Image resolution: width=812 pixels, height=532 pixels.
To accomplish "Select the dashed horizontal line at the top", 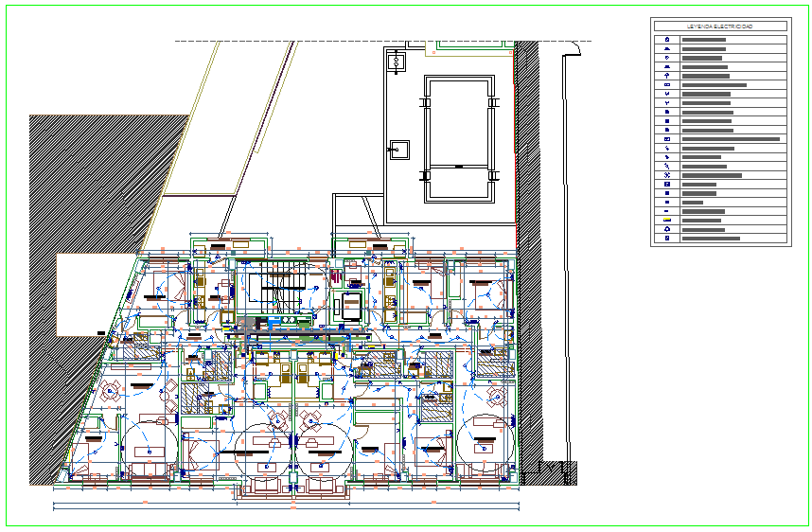I will tap(379, 41).
